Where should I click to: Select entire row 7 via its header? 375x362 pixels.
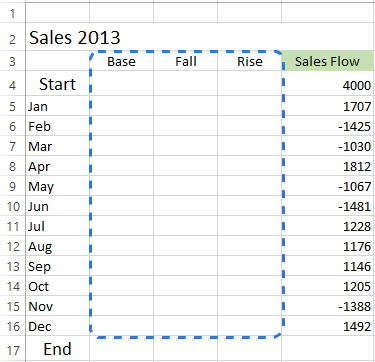pyautogui.click(x=12, y=146)
